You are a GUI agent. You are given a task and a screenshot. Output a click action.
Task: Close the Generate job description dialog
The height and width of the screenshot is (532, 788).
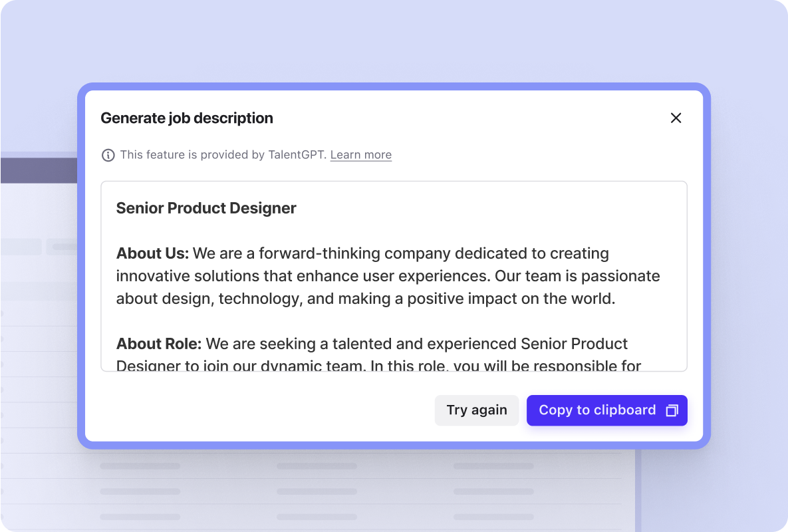tap(676, 118)
